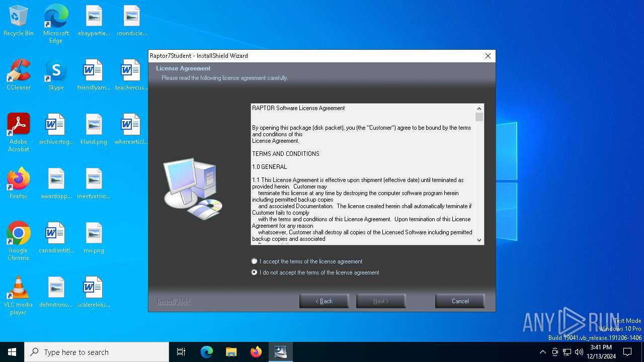Click the taskbar search box
644x362 pixels.
click(x=97, y=352)
